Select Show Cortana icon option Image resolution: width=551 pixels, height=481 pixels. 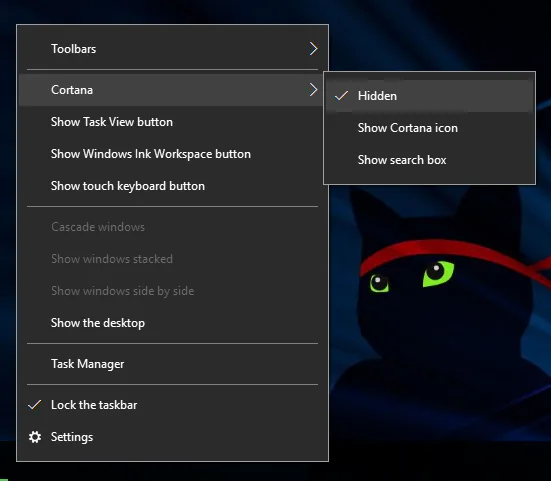pyautogui.click(x=429, y=128)
